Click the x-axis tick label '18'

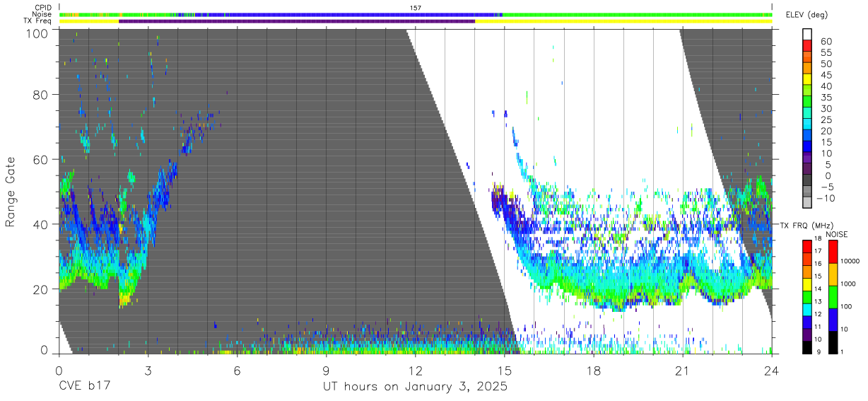click(594, 369)
